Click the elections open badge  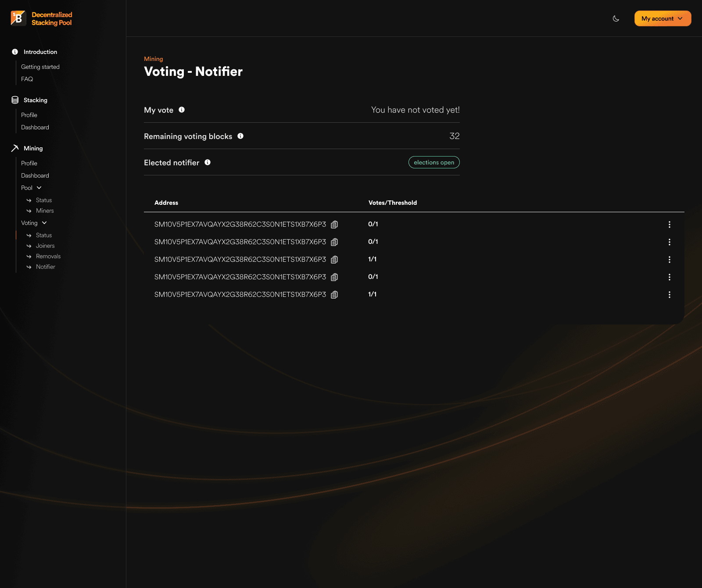[433, 162]
